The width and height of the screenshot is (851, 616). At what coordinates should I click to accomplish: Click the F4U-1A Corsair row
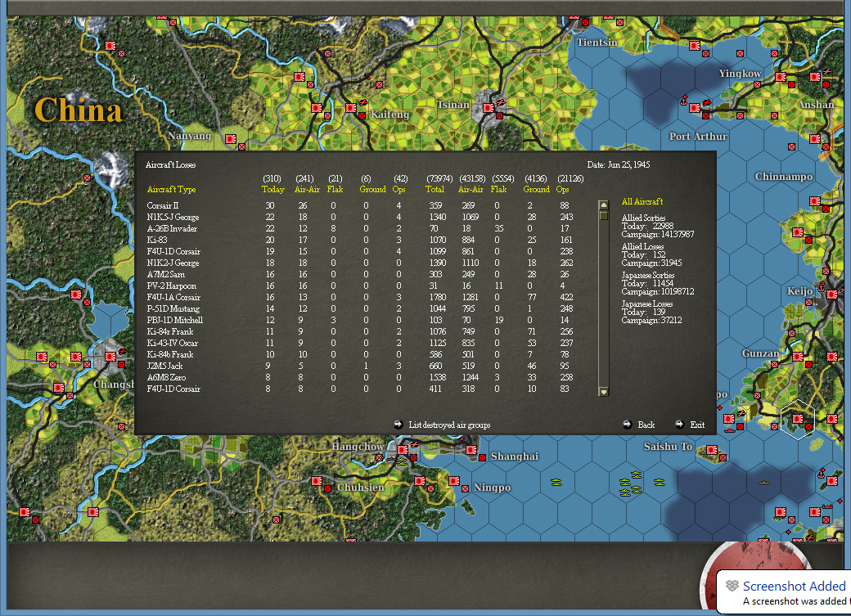[358, 298]
